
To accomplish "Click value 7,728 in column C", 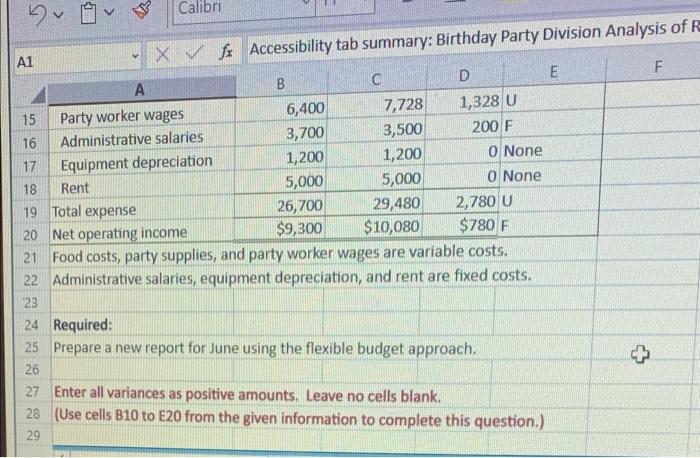I will point(403,104).
